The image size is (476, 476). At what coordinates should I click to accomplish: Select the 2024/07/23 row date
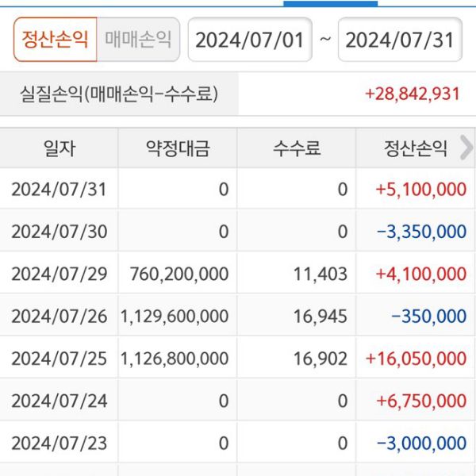tap(59, 443)
